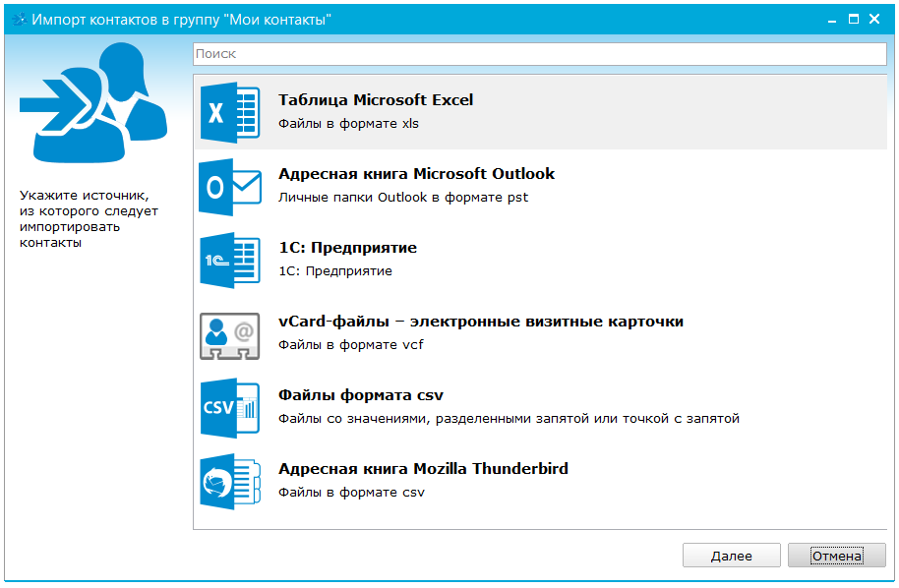Click inside the Поиск search field
The height and width of the screenshot is (588, 899).
(539, 54)
